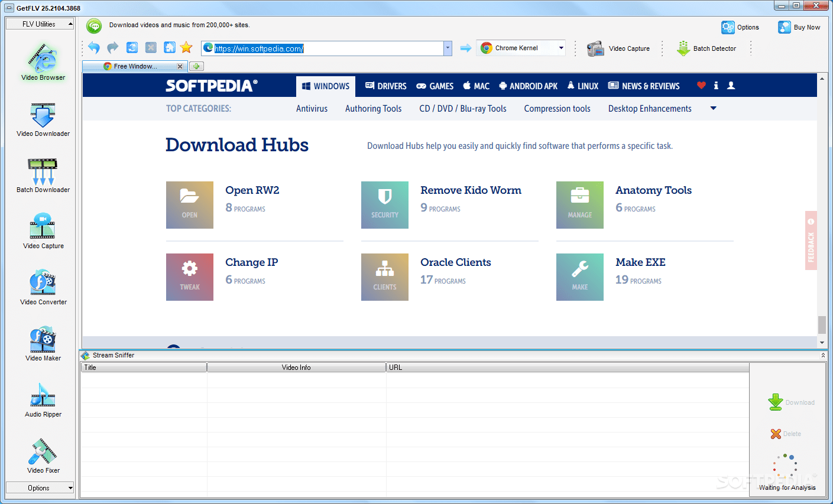Start the Audio Ripper
The image size is (833, 504).
tap(42, 398)
